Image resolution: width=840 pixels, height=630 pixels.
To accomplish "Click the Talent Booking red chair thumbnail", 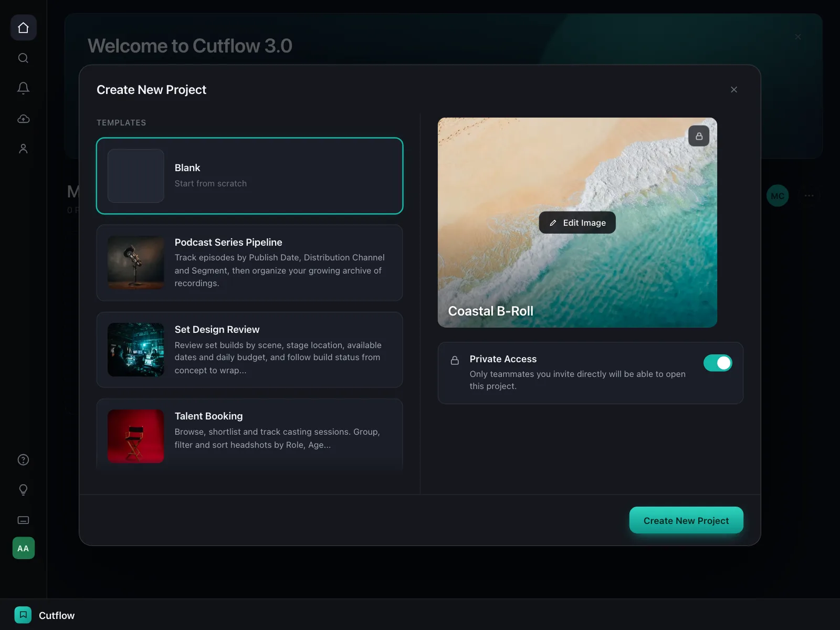I will coord(136,436).
